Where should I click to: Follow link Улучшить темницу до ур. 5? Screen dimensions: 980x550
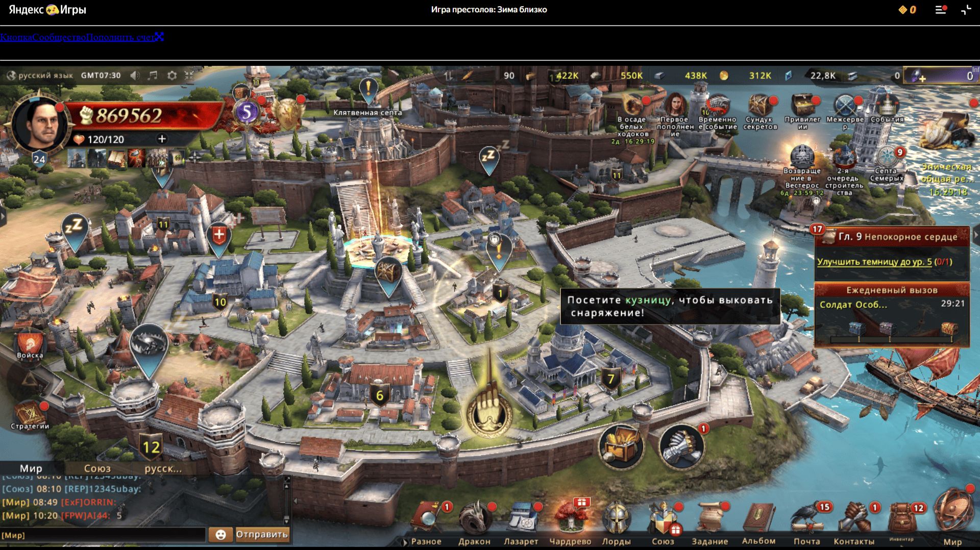click(x=874, y=262)
